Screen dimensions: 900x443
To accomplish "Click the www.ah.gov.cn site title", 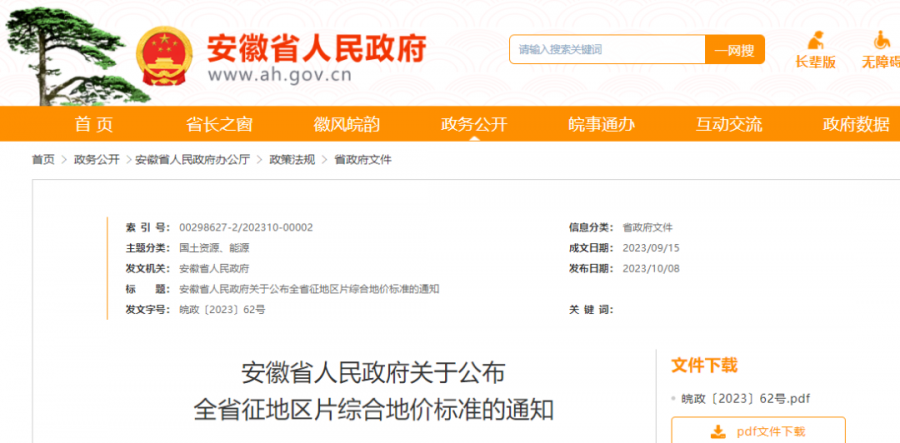I will pyautogui.click(x=280, y=75).
